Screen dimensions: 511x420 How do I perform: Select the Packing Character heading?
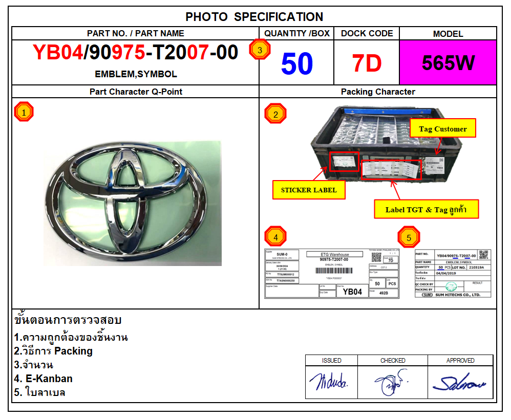pos(378,92)
